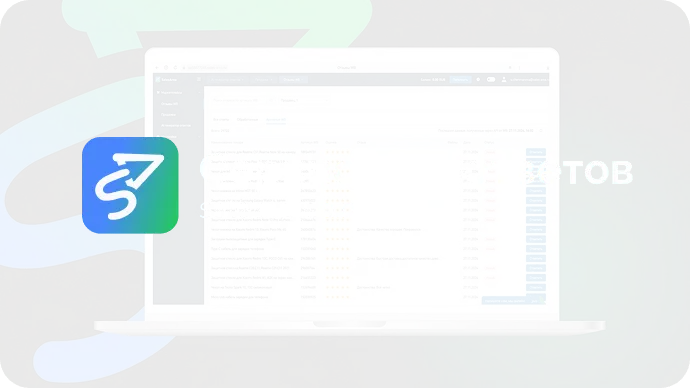Click refresh icon beside last update date
Screen dimensions: 690x388
pyautogui.click(x=541, y=131)
